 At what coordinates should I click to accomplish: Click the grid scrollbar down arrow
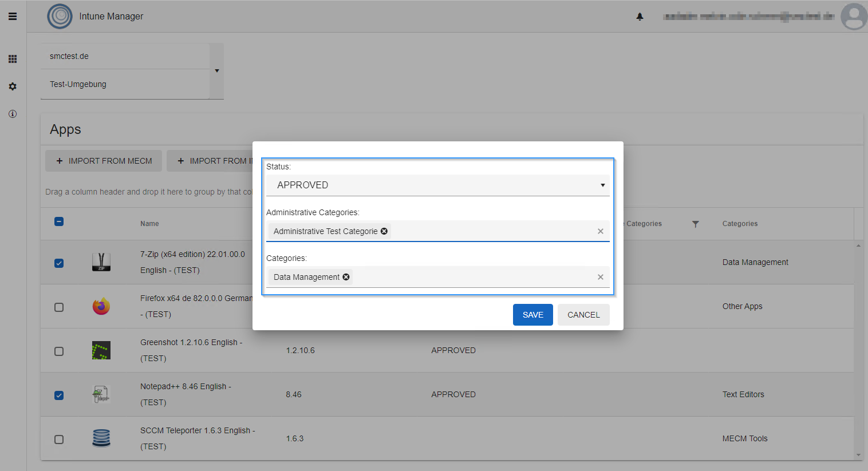(858, 456)
